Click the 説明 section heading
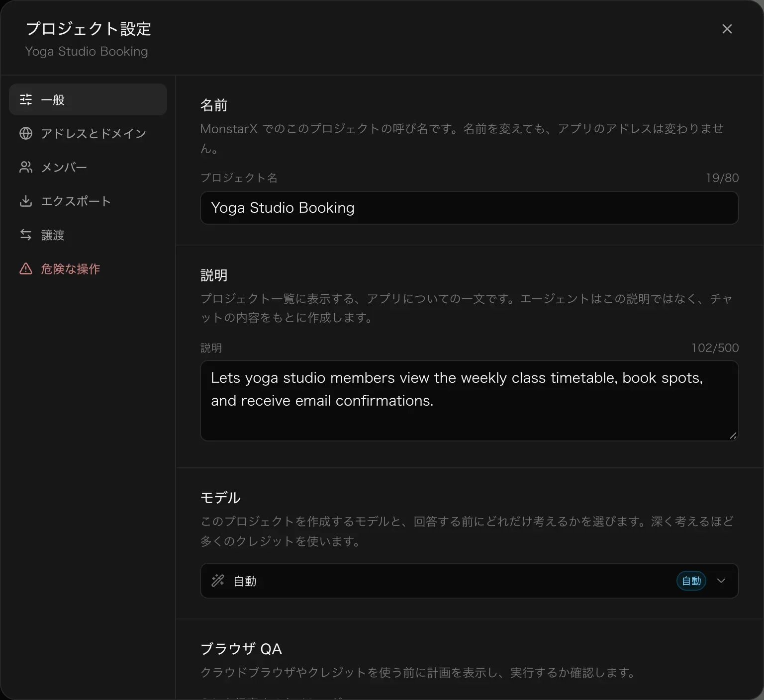 [x=214, y=275]
